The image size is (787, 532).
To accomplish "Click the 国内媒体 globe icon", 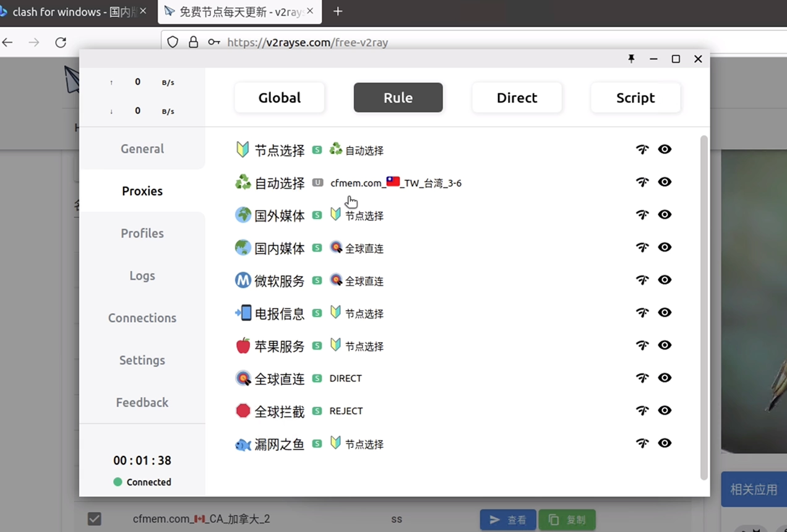I will click(243, 247).
